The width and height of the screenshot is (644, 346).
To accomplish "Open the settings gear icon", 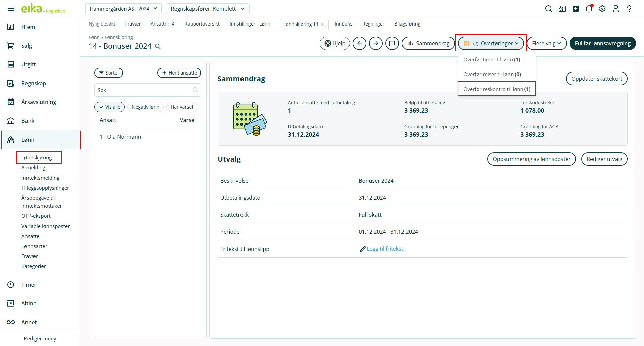I will (602, 9).
